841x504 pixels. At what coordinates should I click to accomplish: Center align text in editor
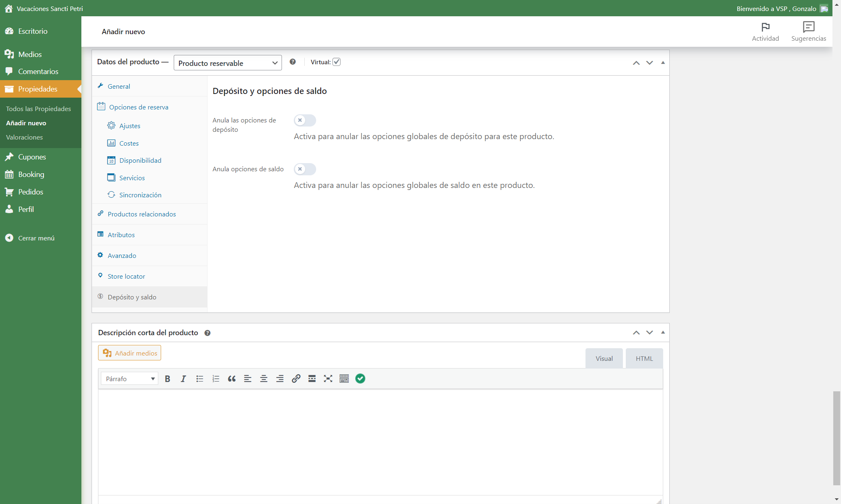[264, 379]
